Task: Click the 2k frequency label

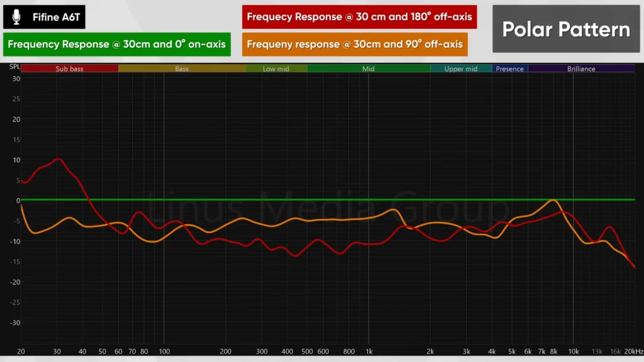Action: tap(430, 351)
